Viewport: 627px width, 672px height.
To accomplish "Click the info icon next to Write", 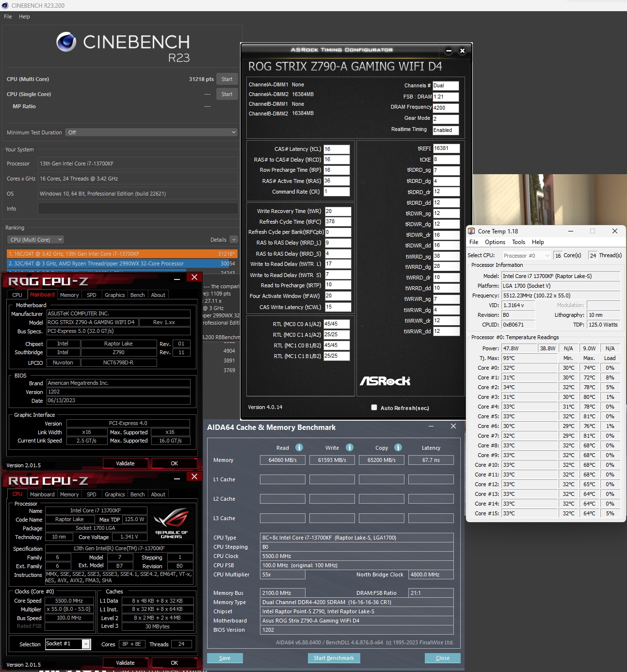I will 350,447.
